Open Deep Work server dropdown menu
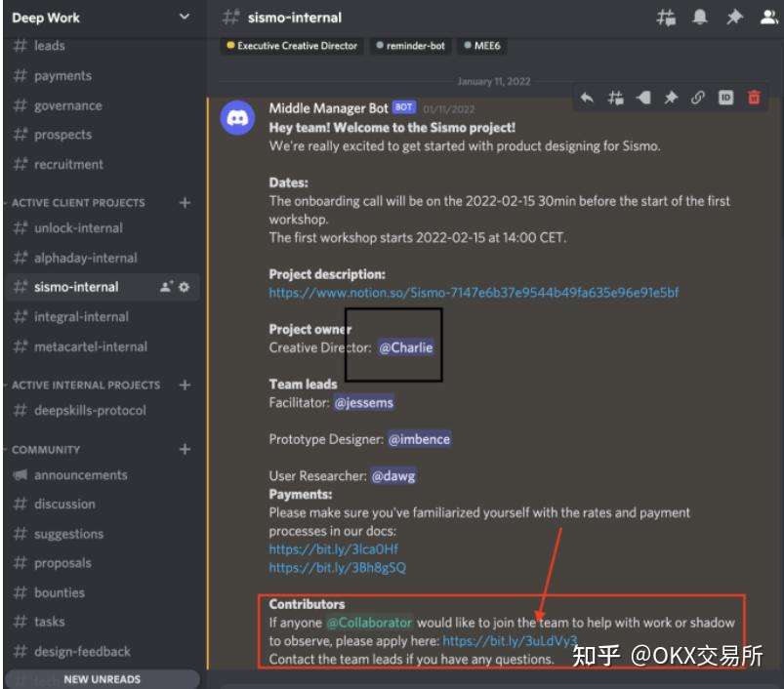 tap(184, 17)
